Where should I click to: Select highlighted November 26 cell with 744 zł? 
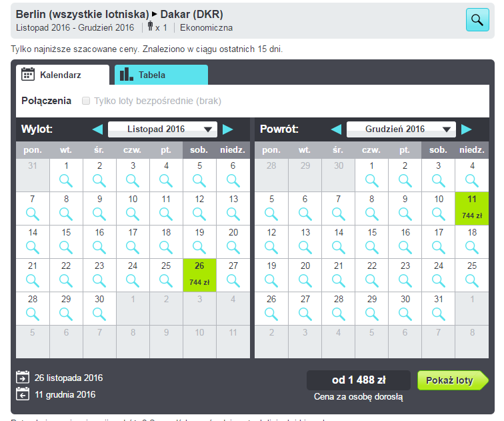tap(199, 275)
